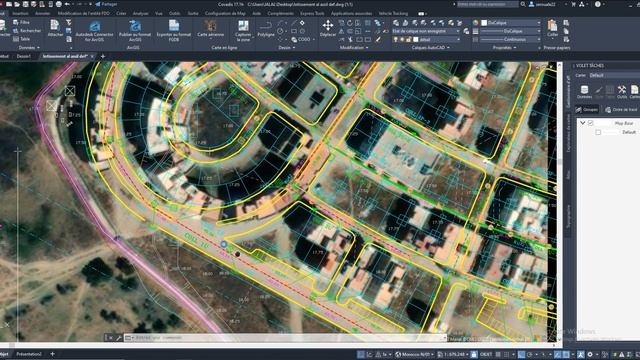
Task: Click the Rechercher data tool
Action: (x=26, y=31)
